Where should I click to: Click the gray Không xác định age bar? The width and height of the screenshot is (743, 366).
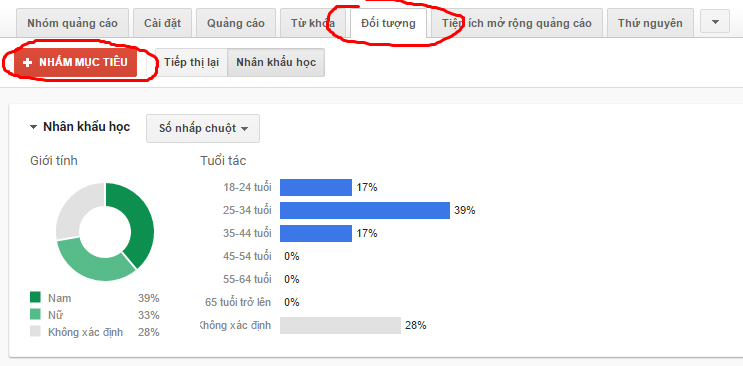pos(340,326)
